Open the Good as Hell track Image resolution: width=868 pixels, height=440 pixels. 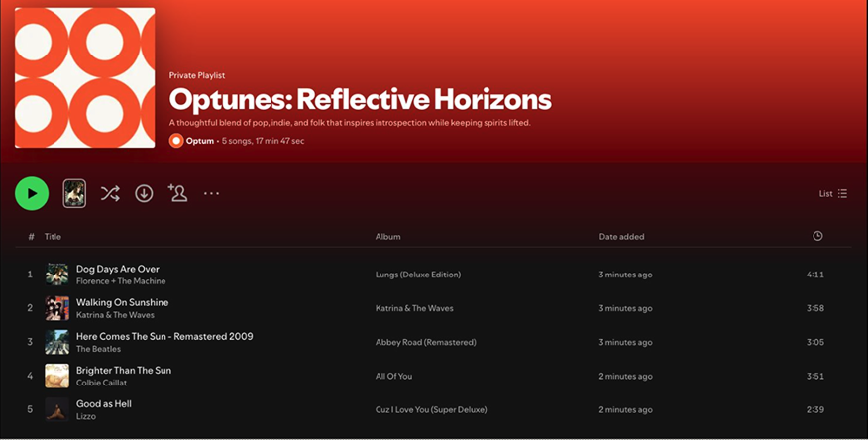pos(104,403)
